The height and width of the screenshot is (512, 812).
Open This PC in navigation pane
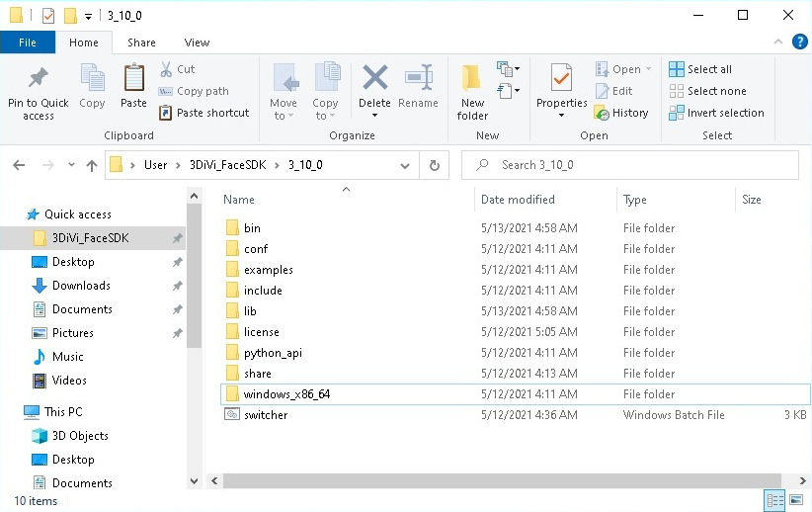(63, 412)
